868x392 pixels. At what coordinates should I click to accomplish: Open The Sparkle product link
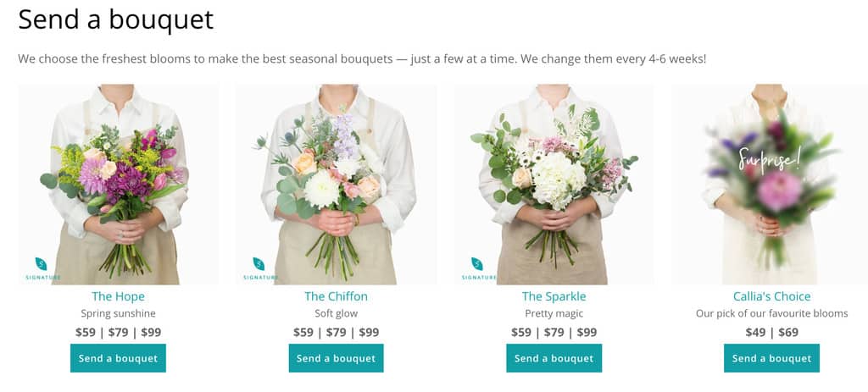(x=554, y=296)
